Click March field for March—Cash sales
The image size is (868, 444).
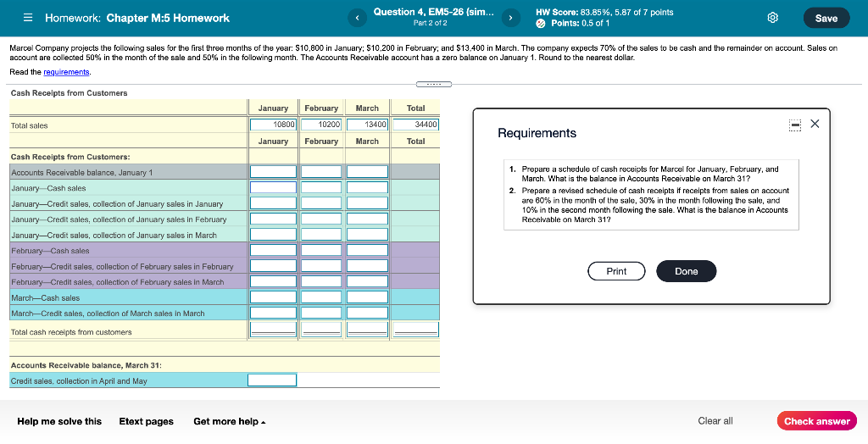(367, 297)
